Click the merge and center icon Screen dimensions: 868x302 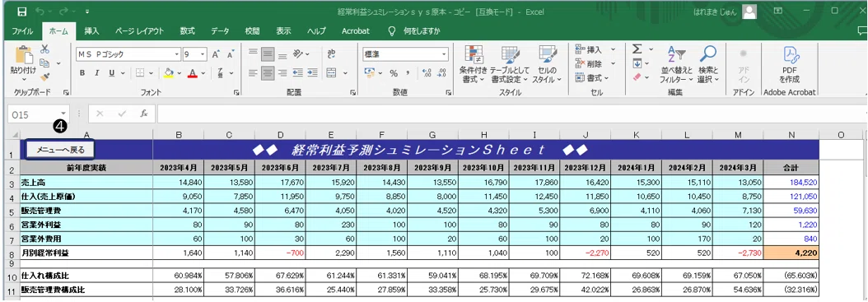(332, 73)
